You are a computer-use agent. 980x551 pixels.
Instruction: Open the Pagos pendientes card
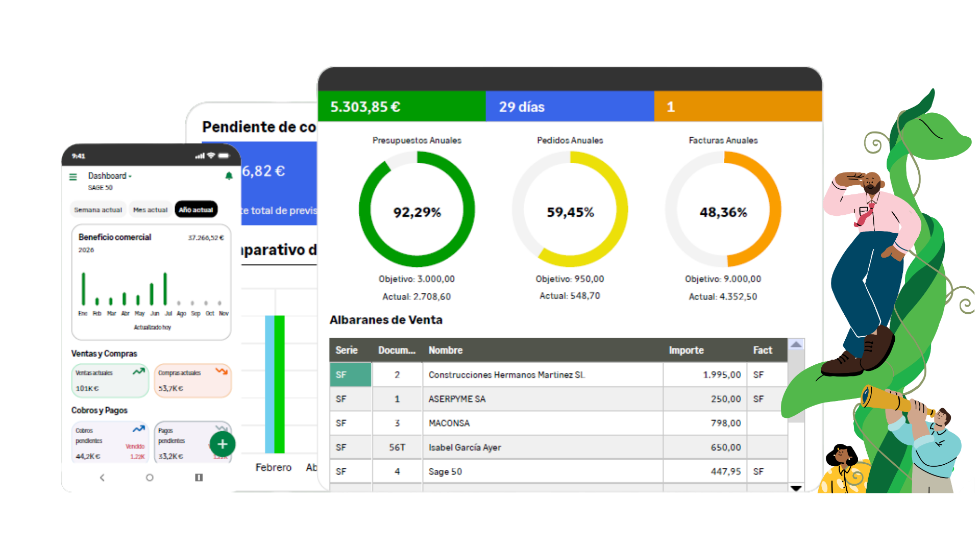(x=192, y=443)
